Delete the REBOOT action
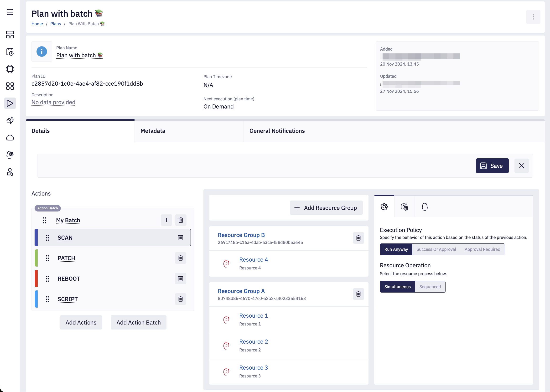This screenshot has width=550, height=392. click(x=180, y=279)
